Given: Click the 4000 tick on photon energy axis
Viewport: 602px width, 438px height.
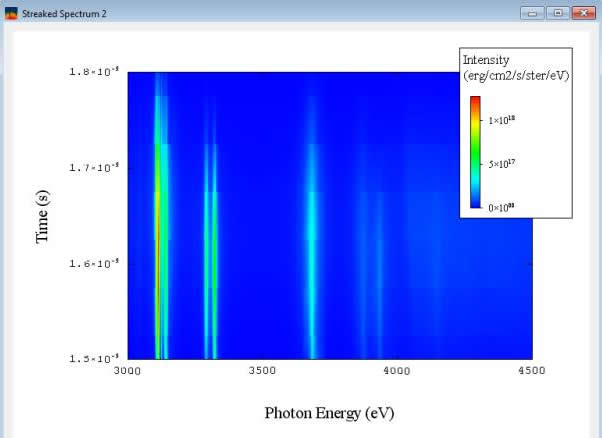Looking at the screenshot, I should pos(397,371).
